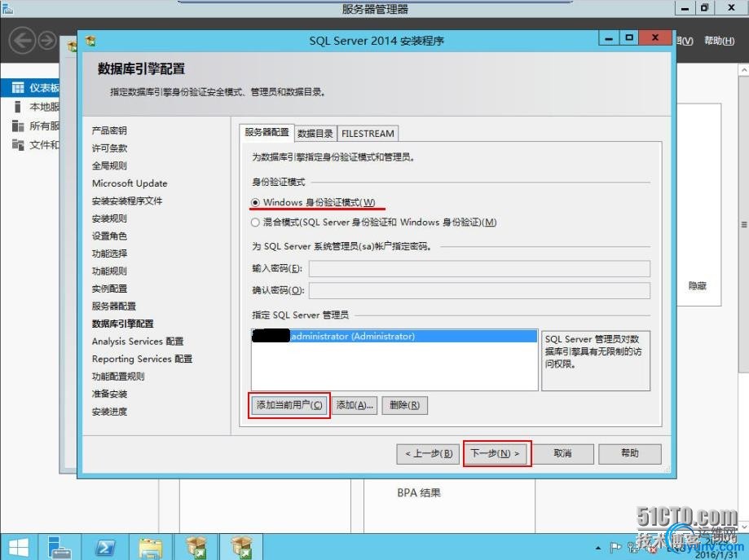Click the 全局规则 step
This screenshot has height=560, width=749.
[x=109, y=165]
